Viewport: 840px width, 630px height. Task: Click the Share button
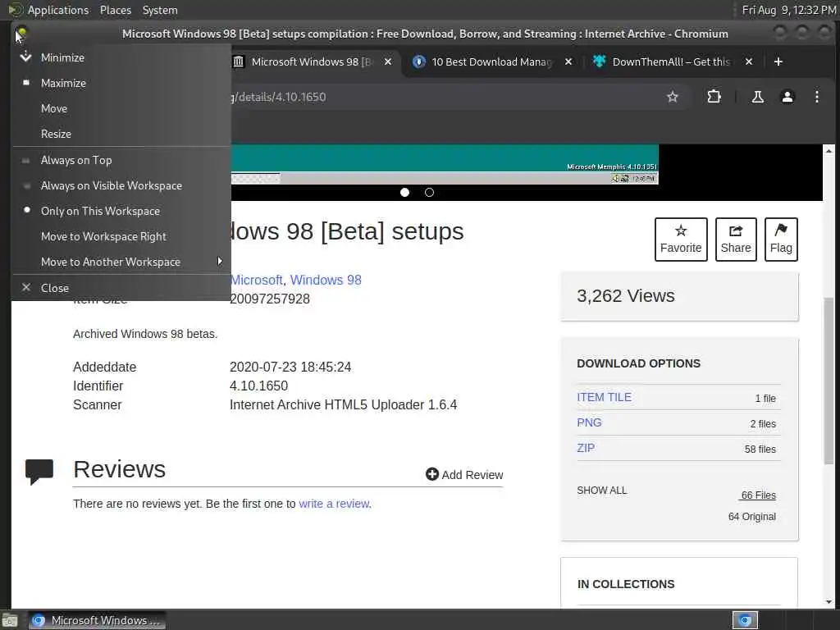click(736, 240)
